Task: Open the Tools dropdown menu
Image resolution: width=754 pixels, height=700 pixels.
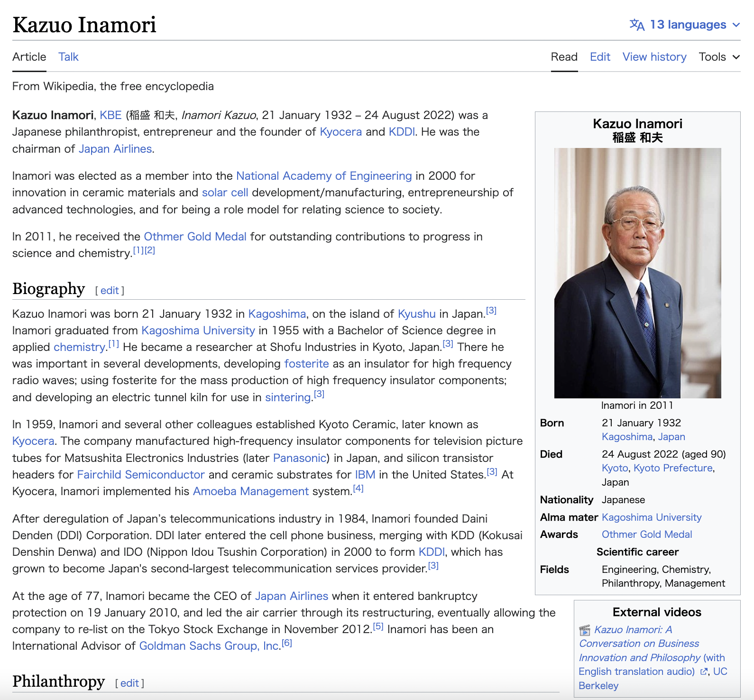Action: (x=719, y=57)
